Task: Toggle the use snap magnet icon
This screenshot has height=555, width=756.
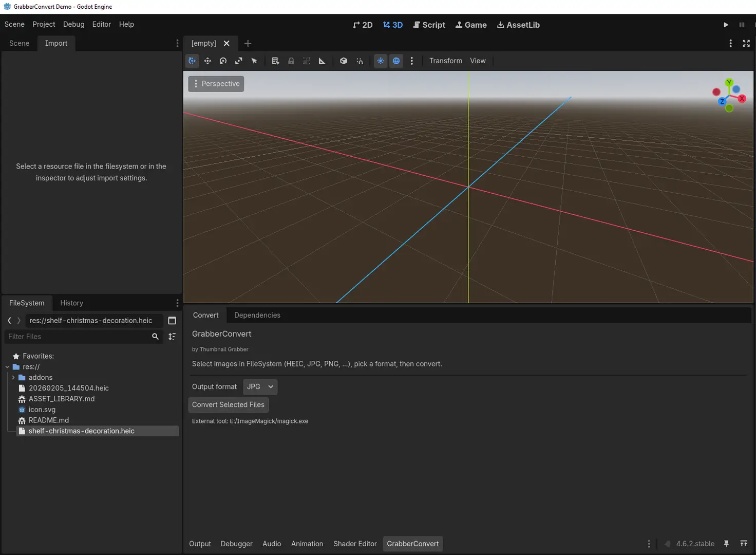Action: (360, 61)
